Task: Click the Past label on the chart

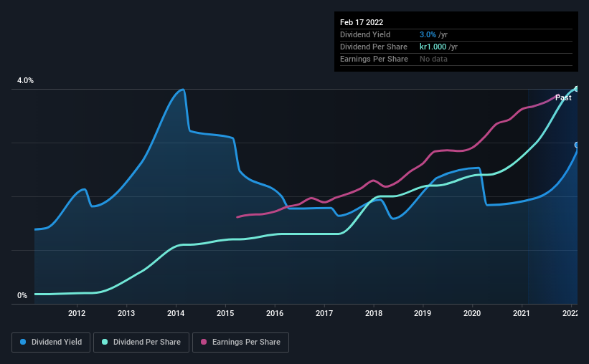Action: pyautogui.click(x=563, y=97)
